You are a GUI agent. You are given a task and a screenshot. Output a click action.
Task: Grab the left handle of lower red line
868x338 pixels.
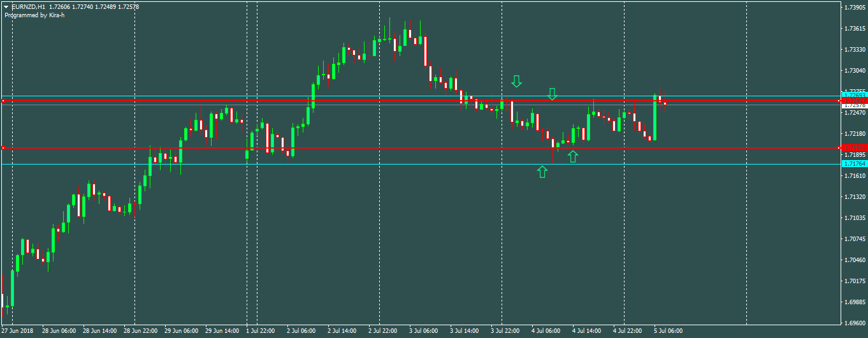pos(3,148)
